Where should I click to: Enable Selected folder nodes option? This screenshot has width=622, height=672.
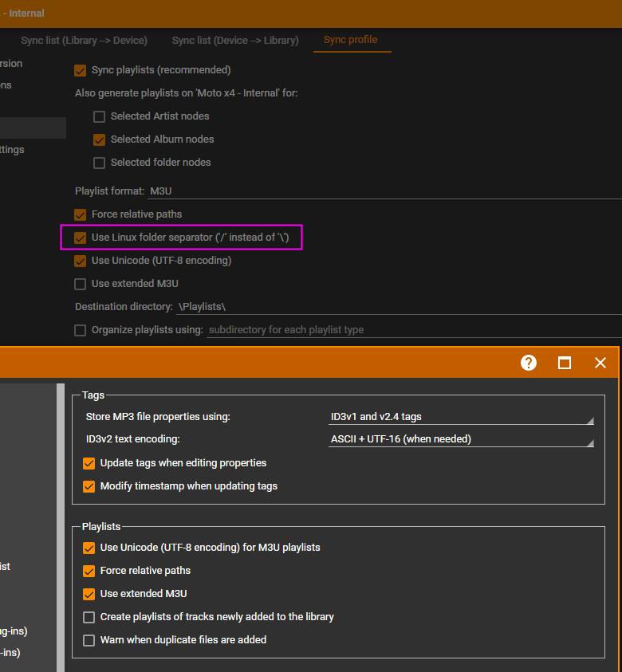tap(100, 163)
